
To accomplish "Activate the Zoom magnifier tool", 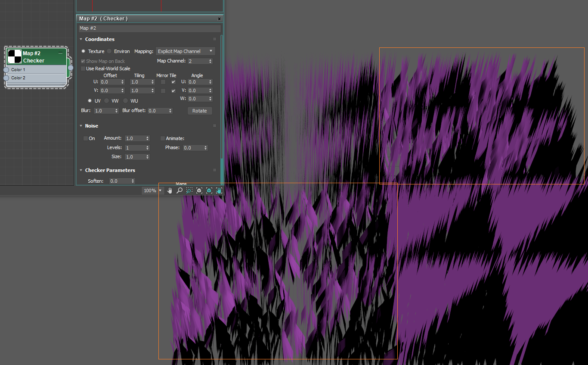I will pyautogui.click(x=179, y=190).
